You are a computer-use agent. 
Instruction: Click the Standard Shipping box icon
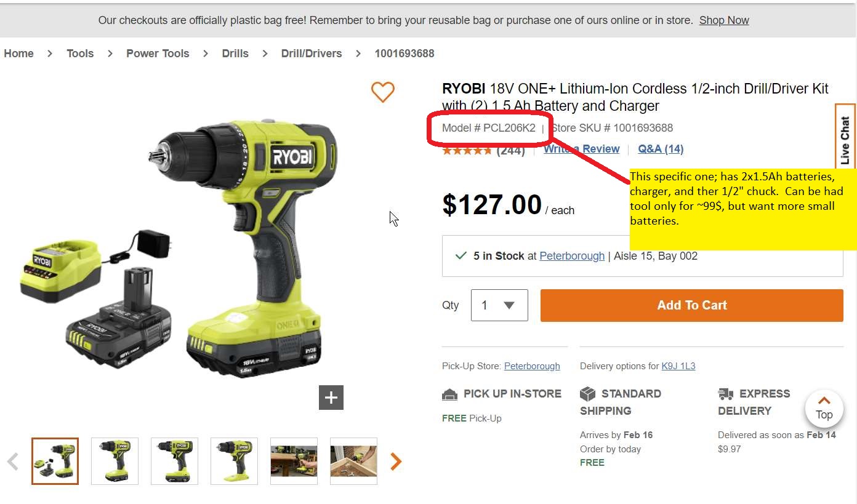[x=588, y=394]
